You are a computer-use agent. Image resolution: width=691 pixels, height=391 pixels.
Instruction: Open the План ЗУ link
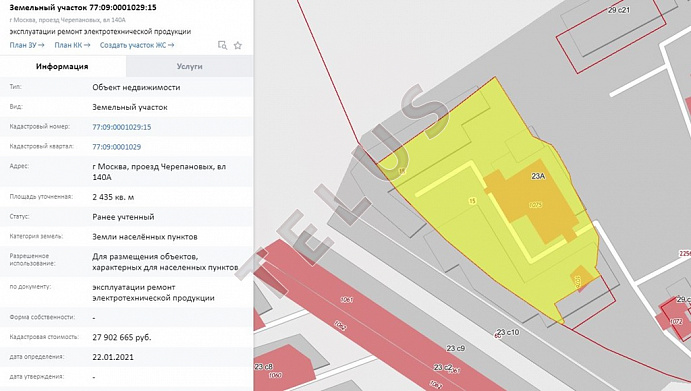[x=27, y=45]
